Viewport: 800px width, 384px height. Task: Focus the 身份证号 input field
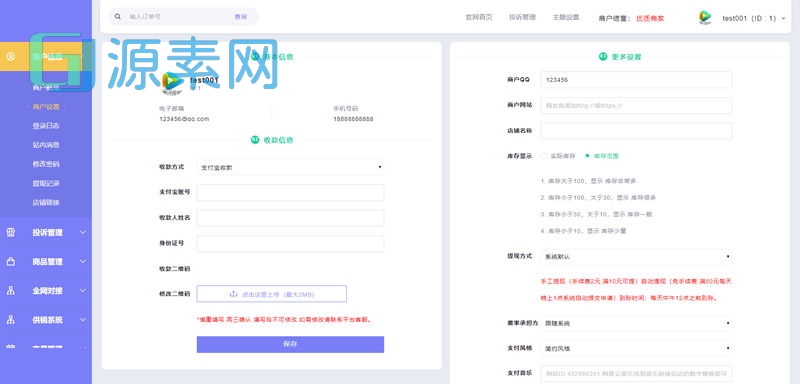[290, 244]
